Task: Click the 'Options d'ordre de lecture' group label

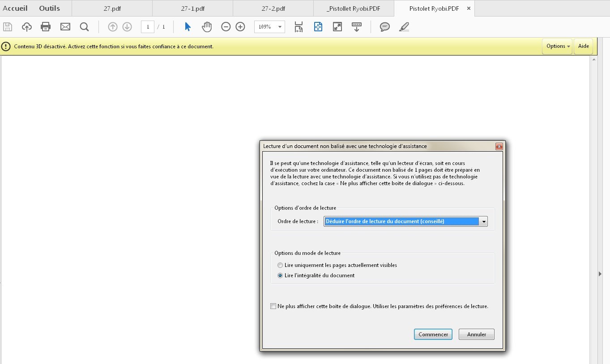Action: [305, 208]
